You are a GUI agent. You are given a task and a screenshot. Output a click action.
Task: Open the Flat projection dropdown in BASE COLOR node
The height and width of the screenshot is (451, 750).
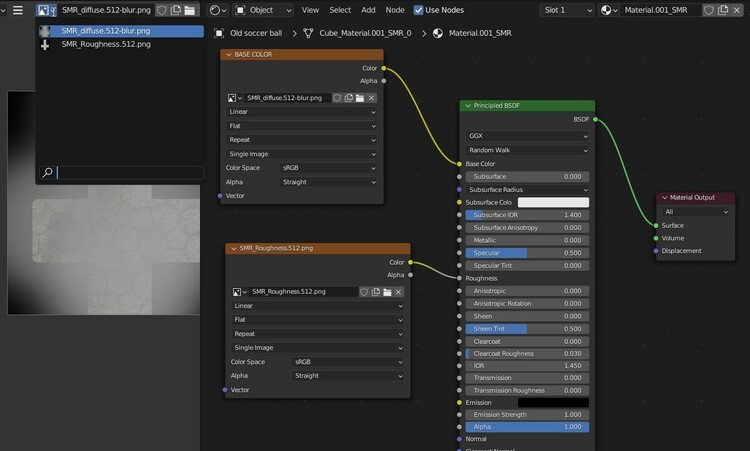tap(302, 126)
